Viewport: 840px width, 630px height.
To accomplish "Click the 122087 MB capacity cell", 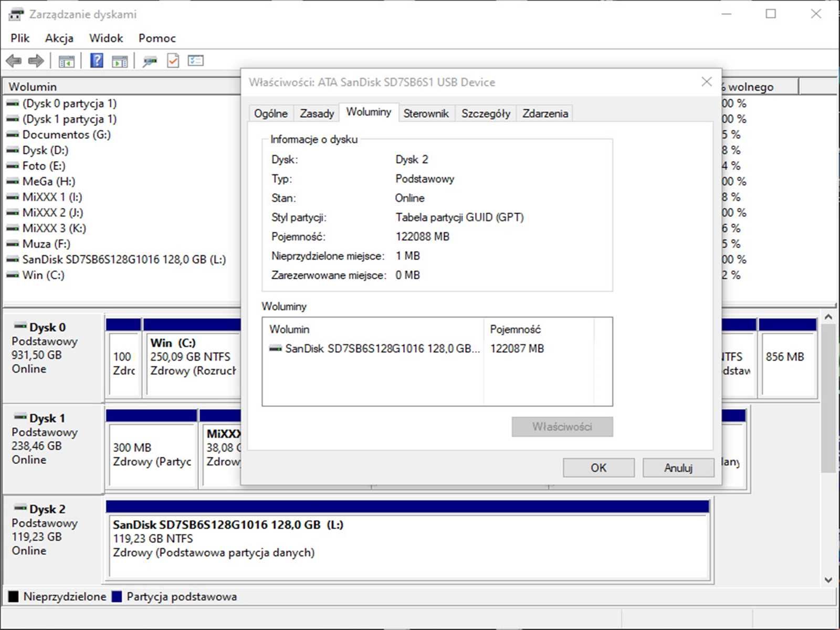I will [x=517, y=349].
